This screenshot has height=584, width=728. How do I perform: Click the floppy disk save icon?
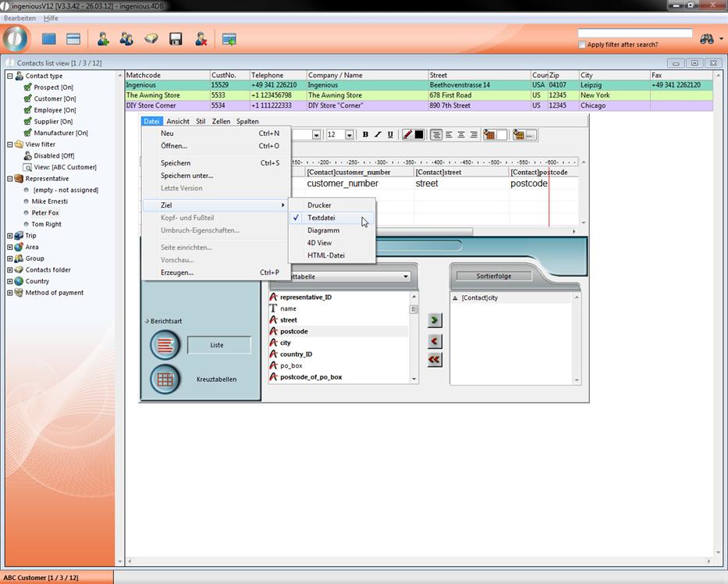pyautogui.click(x=176, y=39)
